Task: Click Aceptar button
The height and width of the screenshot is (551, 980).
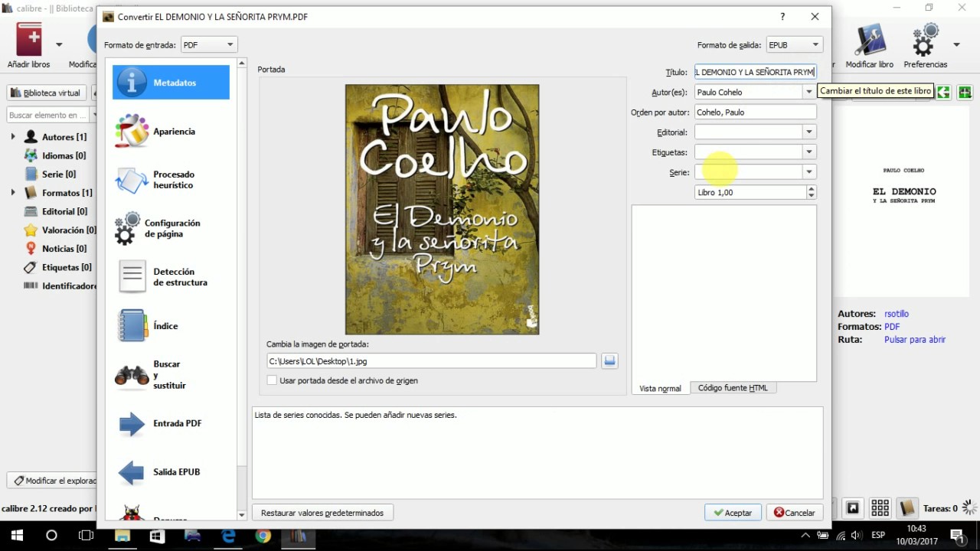Action: 733,513
